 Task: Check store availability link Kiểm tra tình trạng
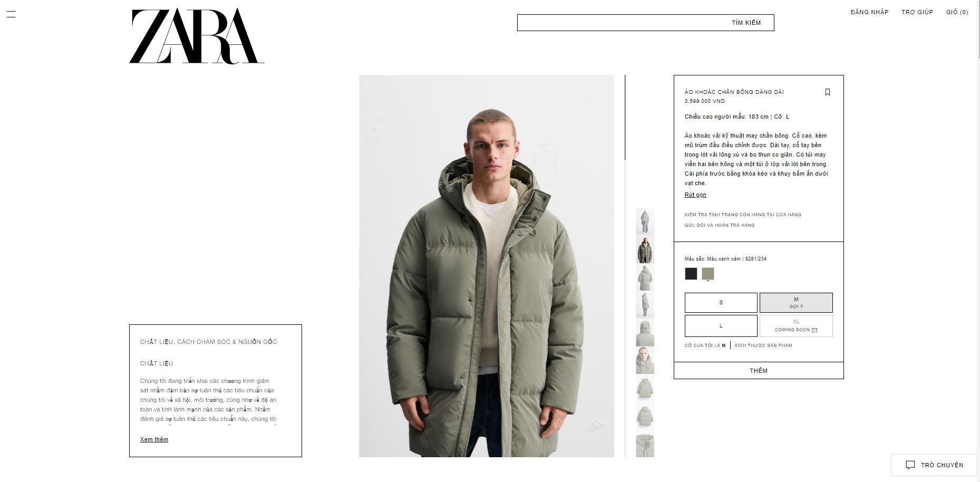pyautogui.click(x=743, y=215)
